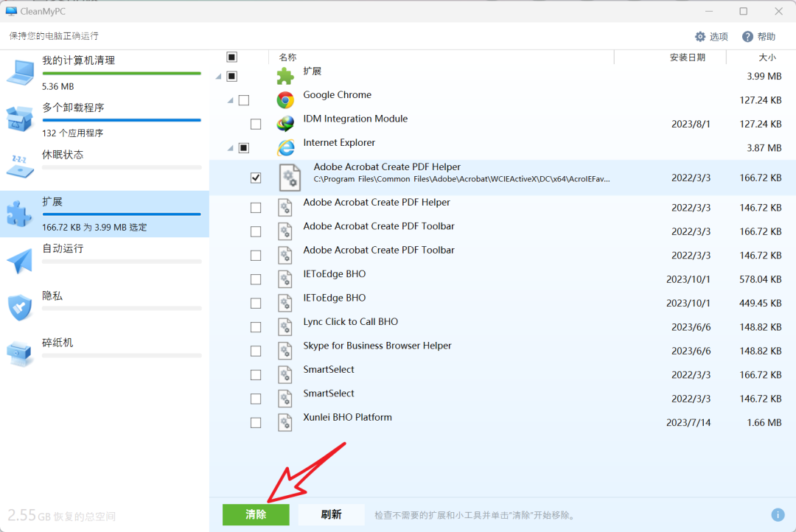Sort list by install date column

pos(687,57)
